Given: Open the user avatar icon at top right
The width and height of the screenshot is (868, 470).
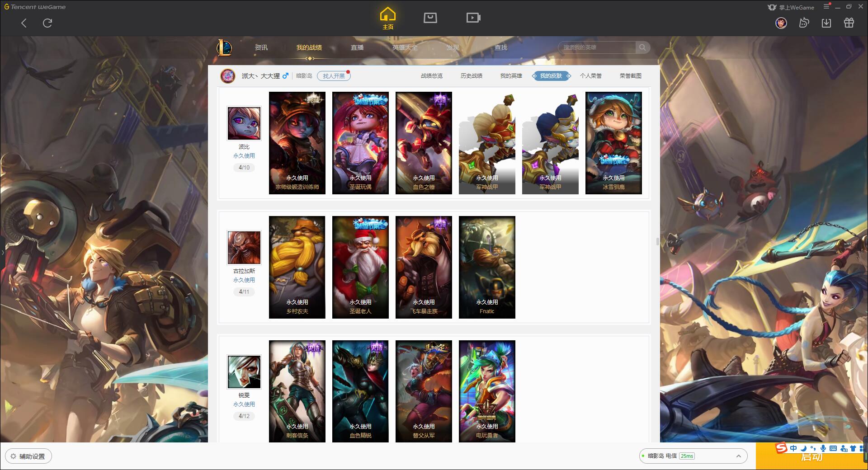Looking at the screenshot, I should [781, 23].
